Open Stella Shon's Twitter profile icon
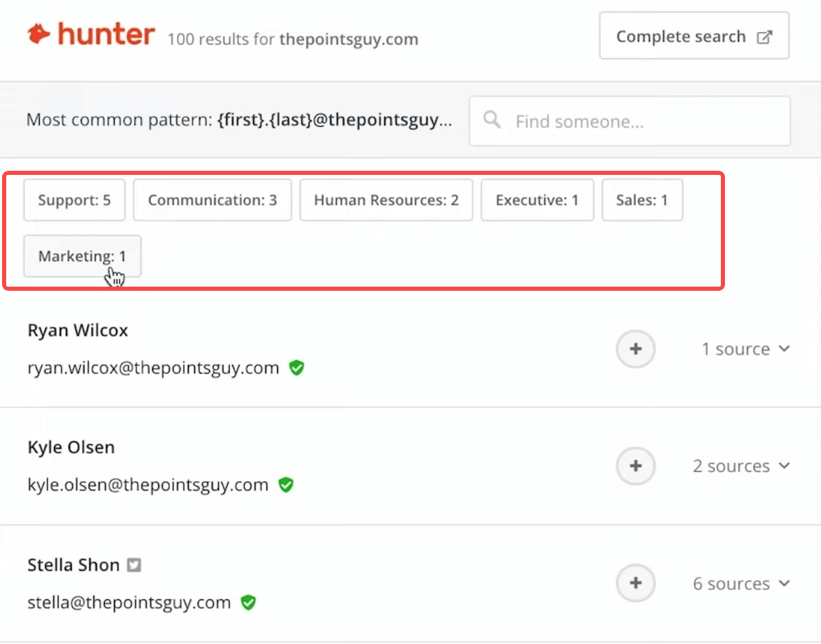821x644 pixels. pyautogui.click(x=134, y=565)
